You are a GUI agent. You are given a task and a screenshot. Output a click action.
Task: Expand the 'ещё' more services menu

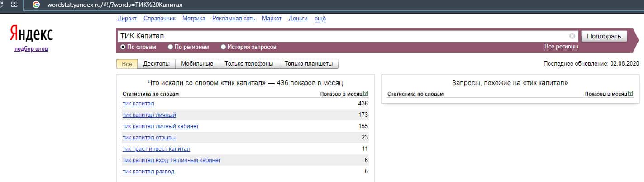tap(320, 19)
